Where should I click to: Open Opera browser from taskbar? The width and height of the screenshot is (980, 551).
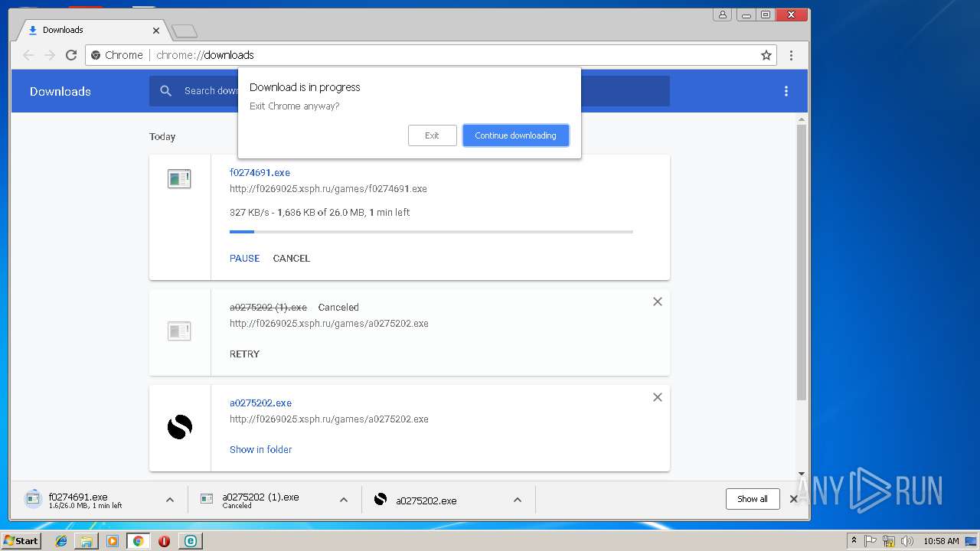tap(164, 541)
